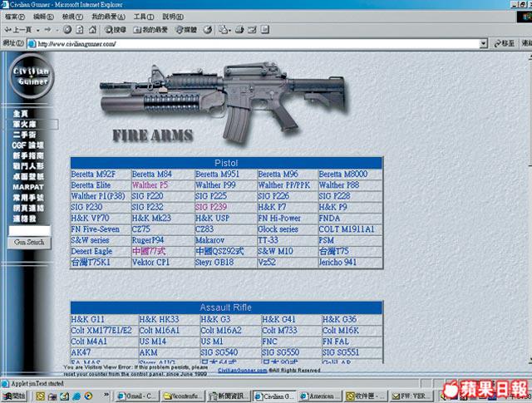532x403 pixels.
Task: Open the Tools (工具) menu
Action: click(144, 17)
